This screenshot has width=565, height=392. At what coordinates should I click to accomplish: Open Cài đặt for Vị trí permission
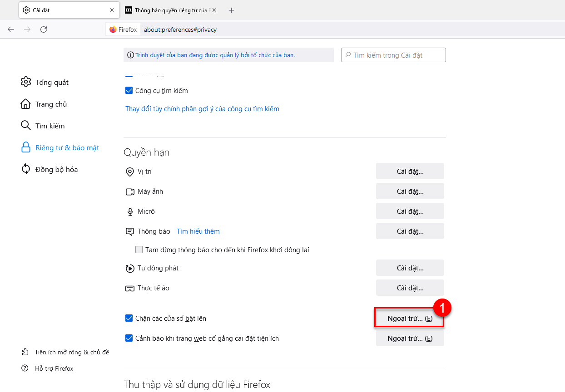click(x=410, y=171)
